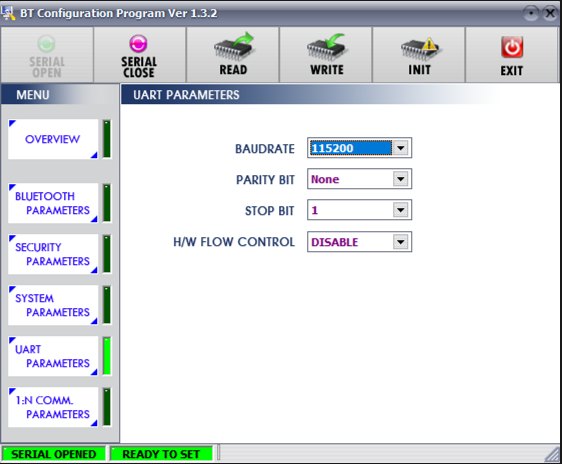The height and width of the screenshot is (464, 562).
Task: Expand the H/W FLOW CONTROL dropdown arrow
Action: click(x=401, y=242)
